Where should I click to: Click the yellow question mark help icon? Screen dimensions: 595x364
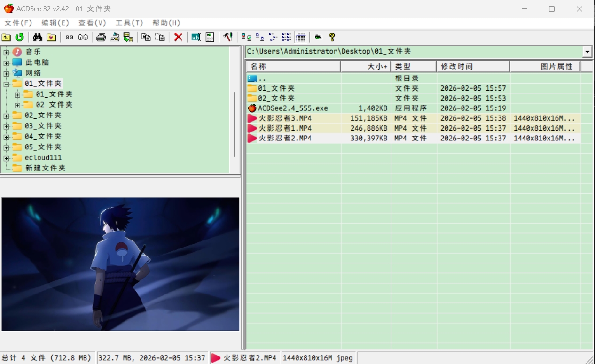click(332, 37)
